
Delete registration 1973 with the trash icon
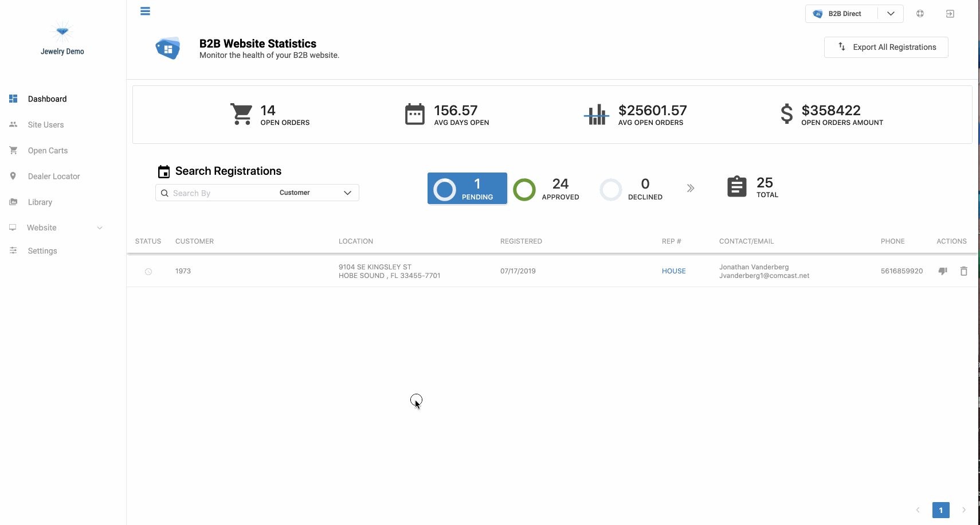[x=964, y=271]
